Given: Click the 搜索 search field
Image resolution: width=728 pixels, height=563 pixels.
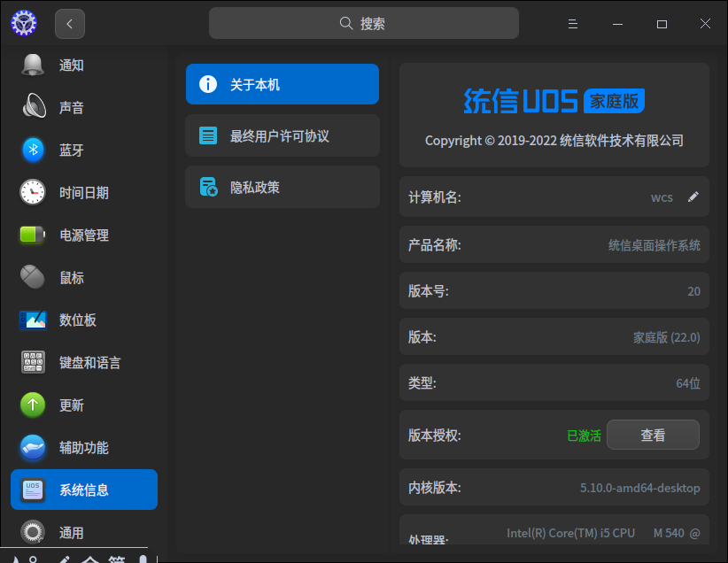Looking at the screenshot, I should [363, 22].
